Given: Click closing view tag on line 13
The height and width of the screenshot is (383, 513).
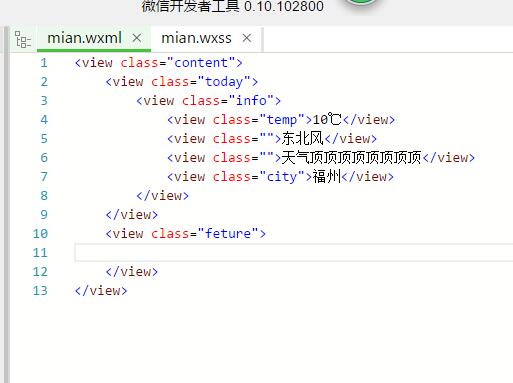Looking at the screenshot, I should click(x=101, y=291).
